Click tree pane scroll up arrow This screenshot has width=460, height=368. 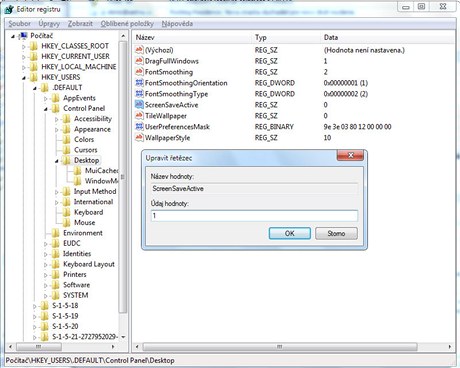click(x=123, y=36)
